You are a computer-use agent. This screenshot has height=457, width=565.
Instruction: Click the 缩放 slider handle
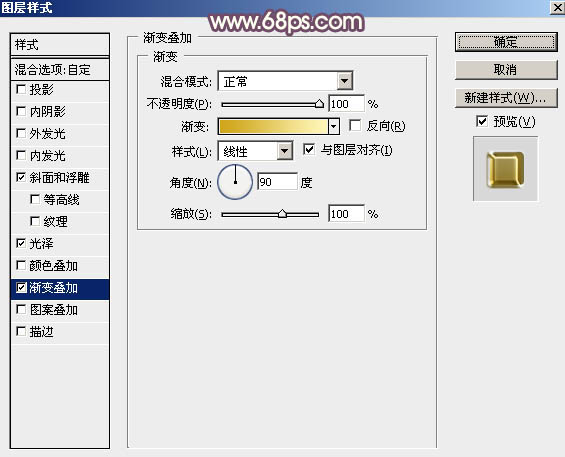tap(282, 214)
